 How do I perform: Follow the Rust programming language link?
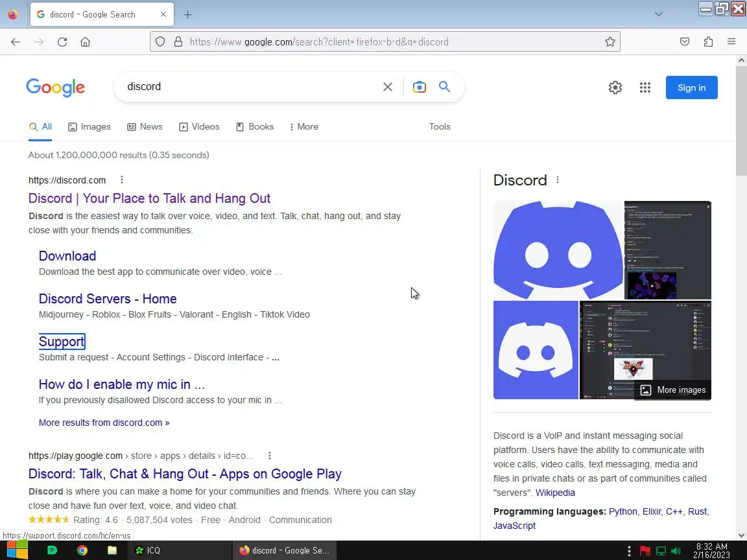pyautogui.click(x=697, y=511)
